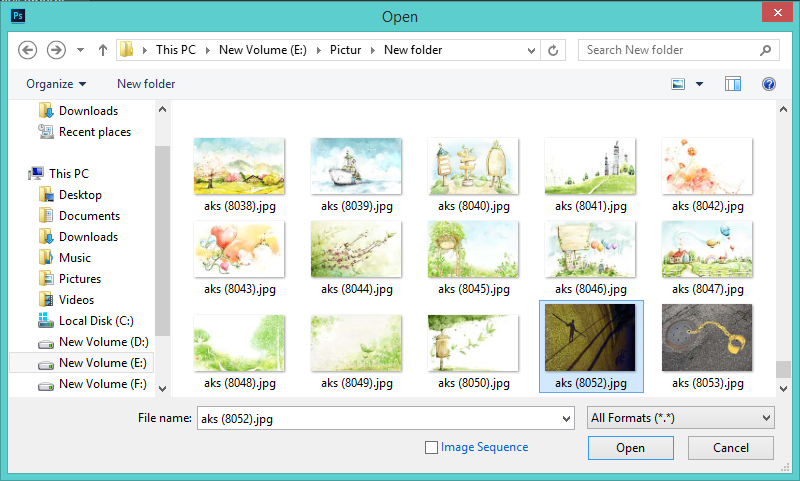This screenshot has width=800, height=481.
Task: Click the Back navigation arrow
Action: [x=27, y=49]
